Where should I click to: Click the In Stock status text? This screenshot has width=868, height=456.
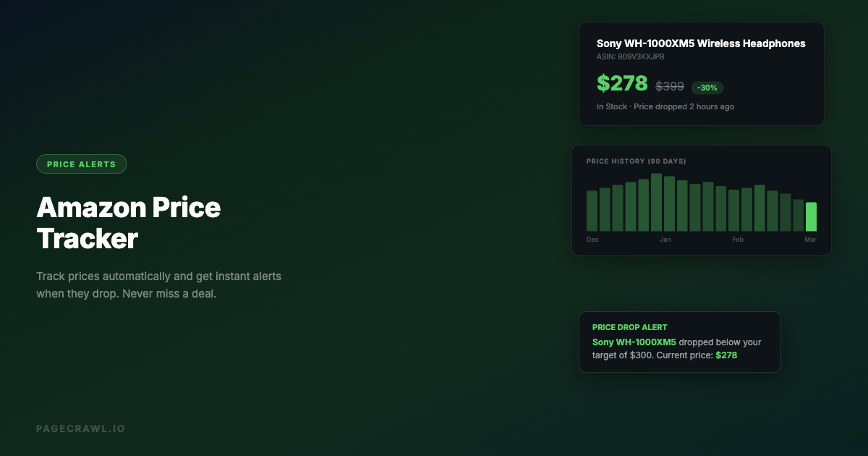click(611, 106)
